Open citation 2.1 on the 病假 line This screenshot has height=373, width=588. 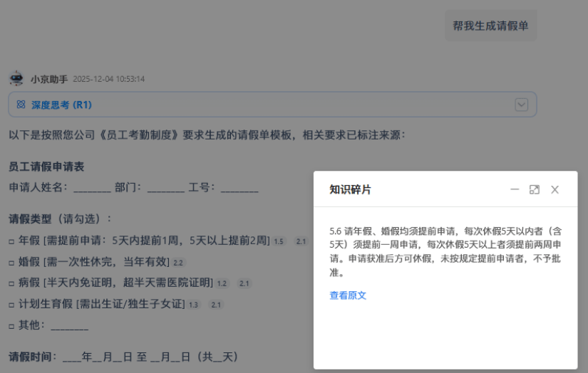pyautogui.click(x=244, y=283)
